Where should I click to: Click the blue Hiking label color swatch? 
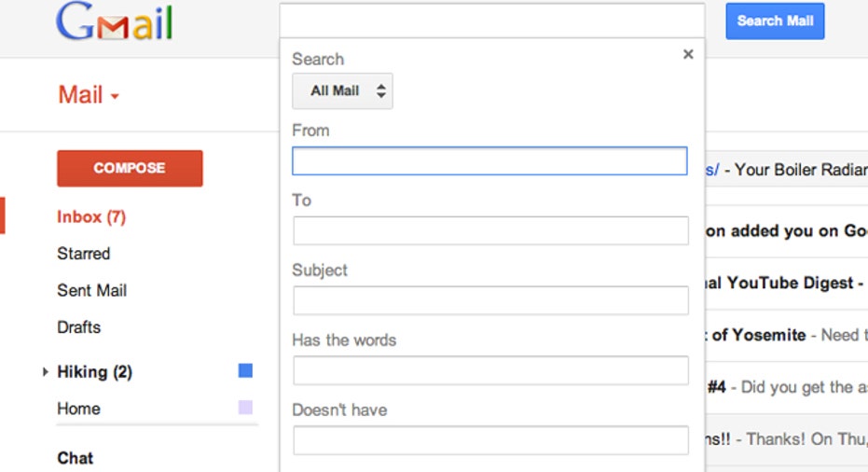245,370
